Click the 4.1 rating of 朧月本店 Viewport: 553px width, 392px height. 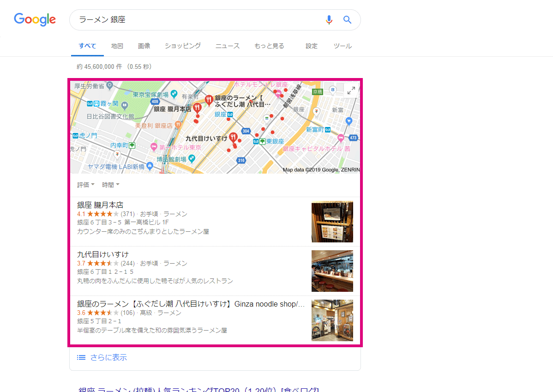tap(81, 214)
